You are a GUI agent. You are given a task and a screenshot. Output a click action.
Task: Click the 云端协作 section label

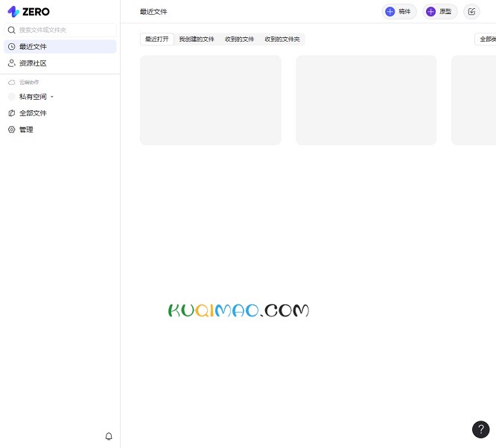click(x=29, y=82)
